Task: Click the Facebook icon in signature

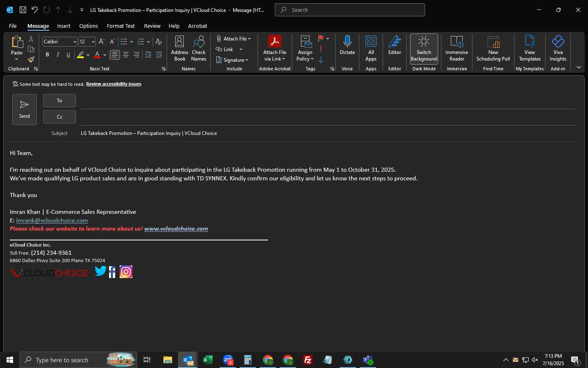Action: pos(112,272)
